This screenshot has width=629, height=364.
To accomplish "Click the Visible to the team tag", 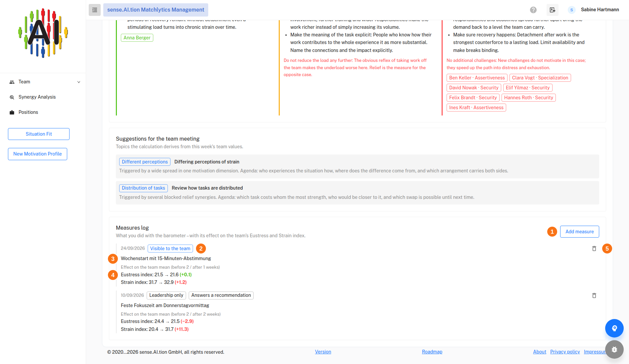I will click(x=170, y=249).
